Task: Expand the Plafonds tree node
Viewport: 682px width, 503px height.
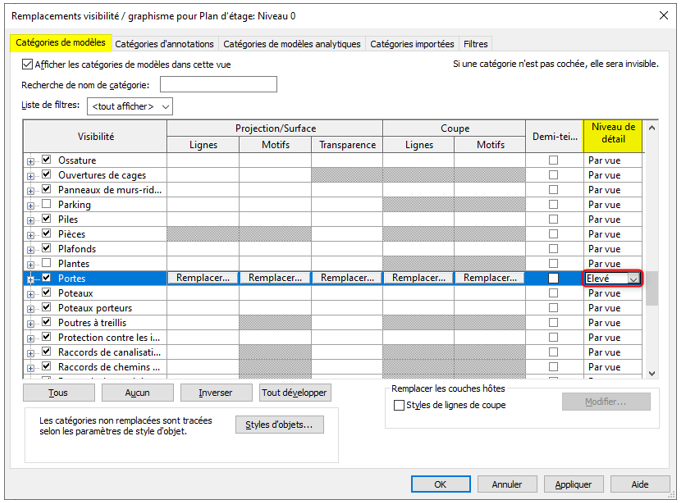Action: [x=30, y=249]
